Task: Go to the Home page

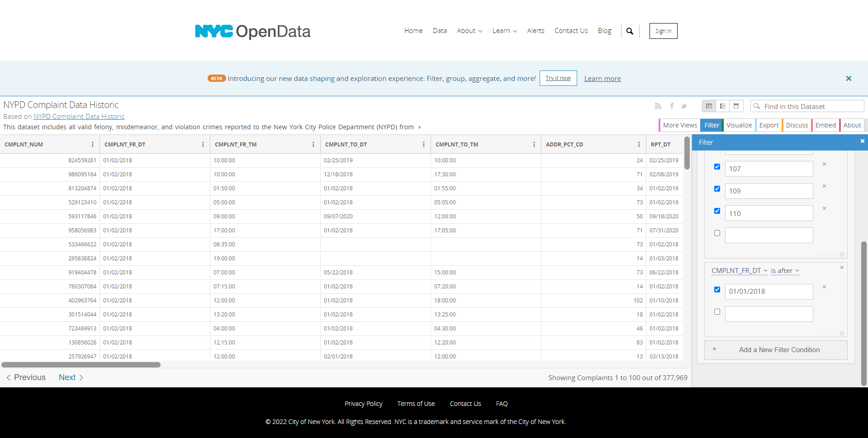Action: (x=413, y=31)
